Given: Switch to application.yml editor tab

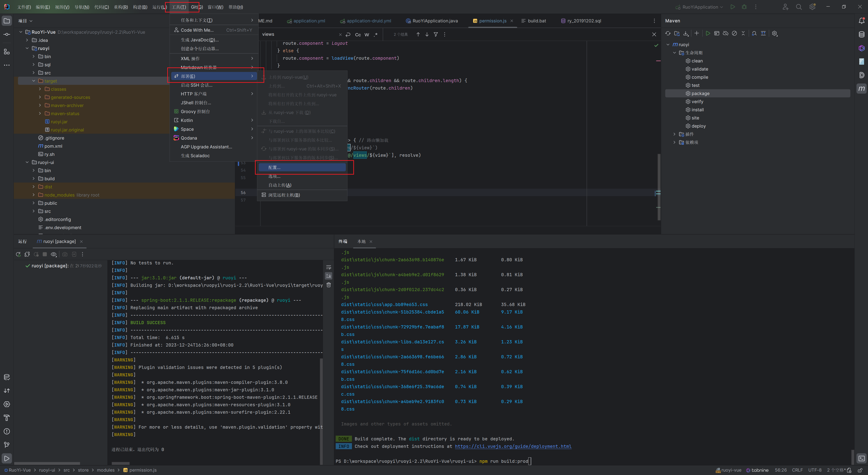Looking at the screenshot, I should (306, 21).
